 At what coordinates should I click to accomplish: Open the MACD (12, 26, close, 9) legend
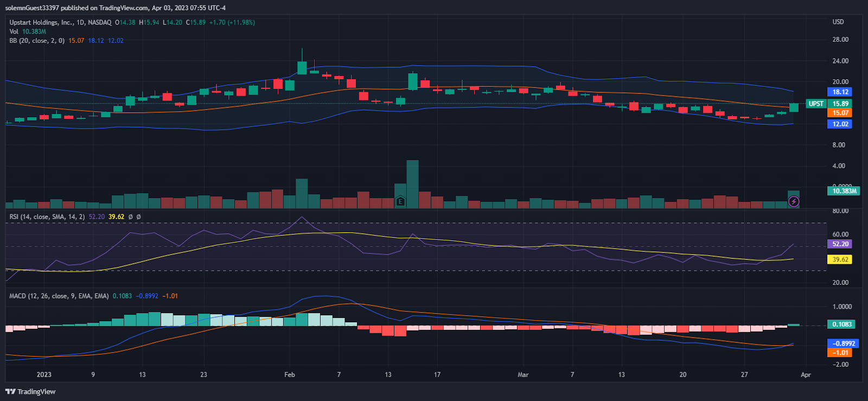click(59, 296)
